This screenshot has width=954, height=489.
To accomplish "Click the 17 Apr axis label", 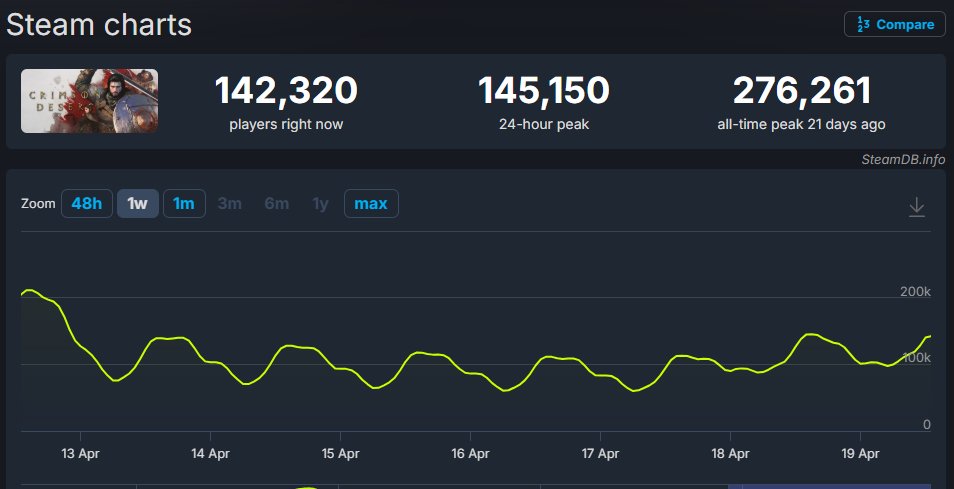I will (x=600, y=454).
